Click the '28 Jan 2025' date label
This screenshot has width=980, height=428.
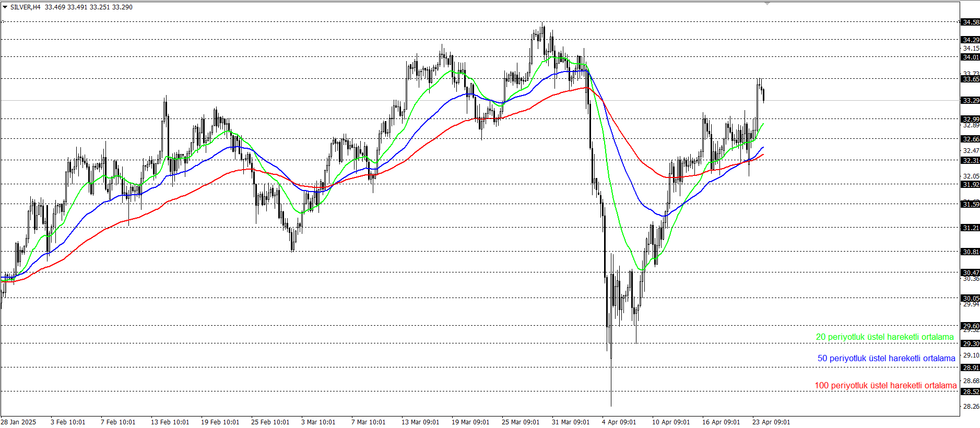[18, 422]
